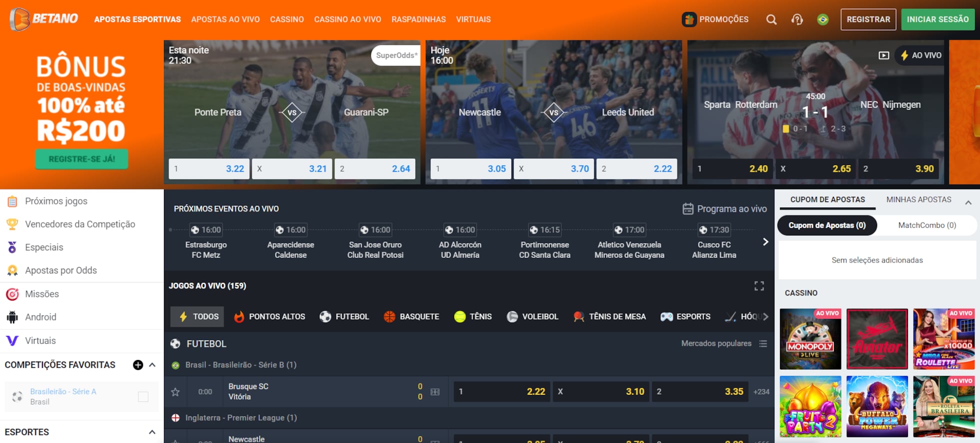This screenshot has height=443, width=980.
Task: Click the Betano logo
Action: 44,19
